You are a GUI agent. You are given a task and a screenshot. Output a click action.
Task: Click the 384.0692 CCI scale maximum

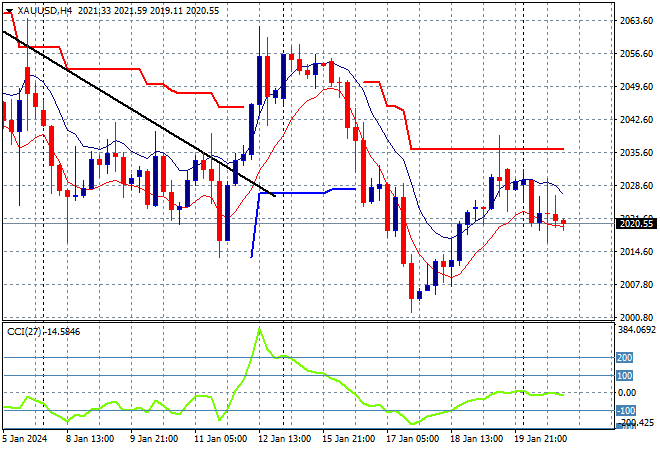637,330
